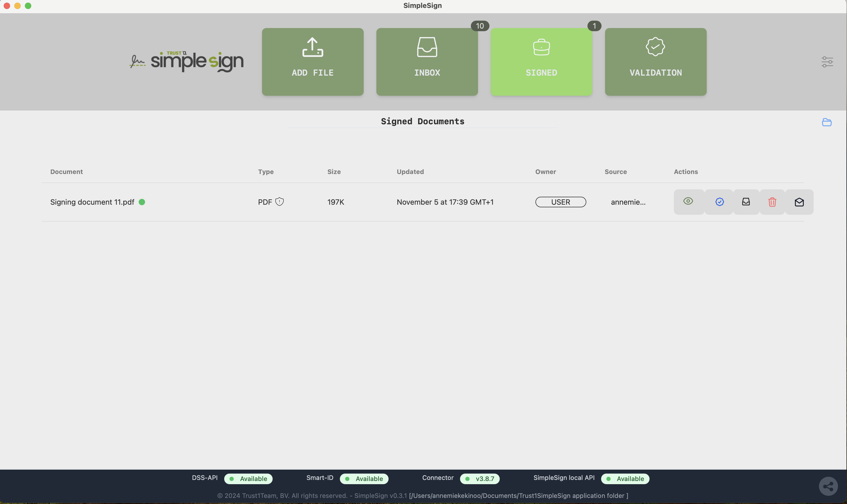The height and width of the screenshot is (504, 847).
Task: Open the ADD FILE section
Action: 312,62
